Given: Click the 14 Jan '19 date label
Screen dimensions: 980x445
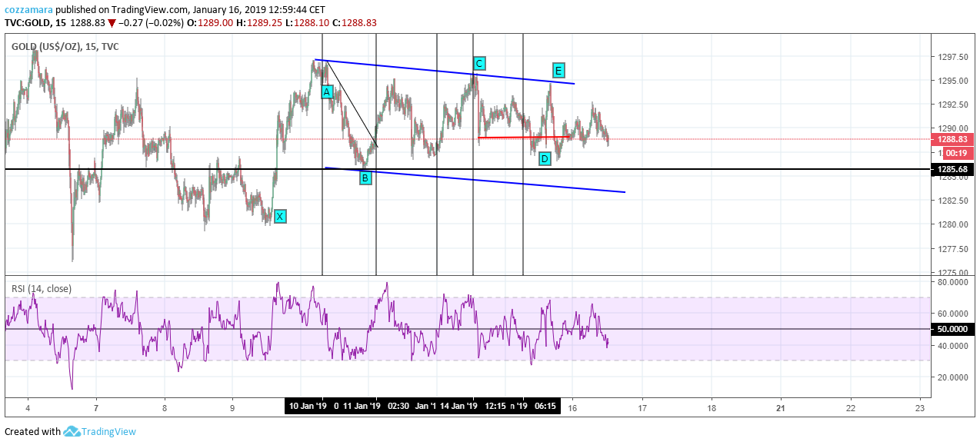Looking at the screenshot, I should tap(458, 405).
